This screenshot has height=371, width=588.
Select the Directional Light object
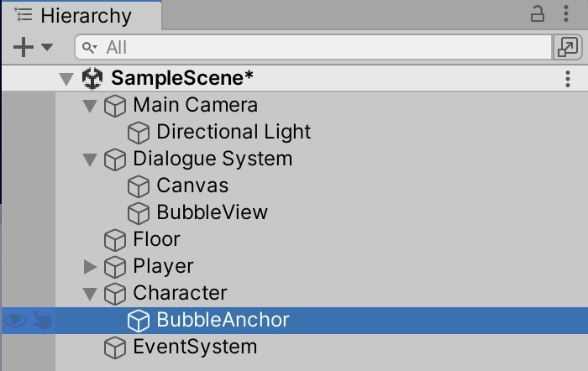coord(234,133)
